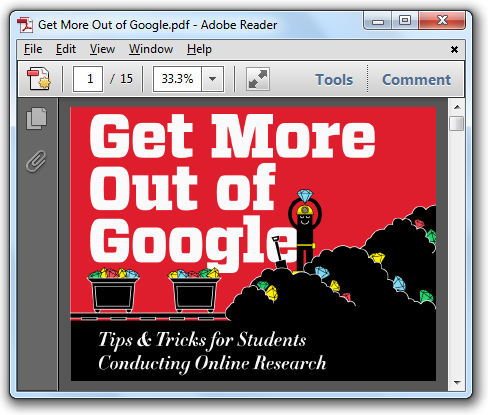This screenshot has width=488, height=415.
Task: Open the Tools pane
Action: (x=334, y=80)
